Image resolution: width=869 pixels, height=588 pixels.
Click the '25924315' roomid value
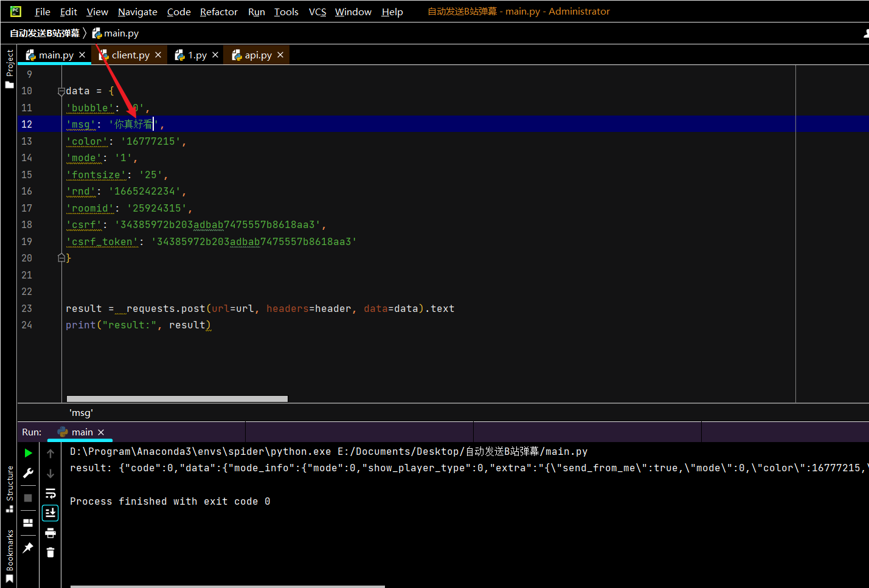157,208
